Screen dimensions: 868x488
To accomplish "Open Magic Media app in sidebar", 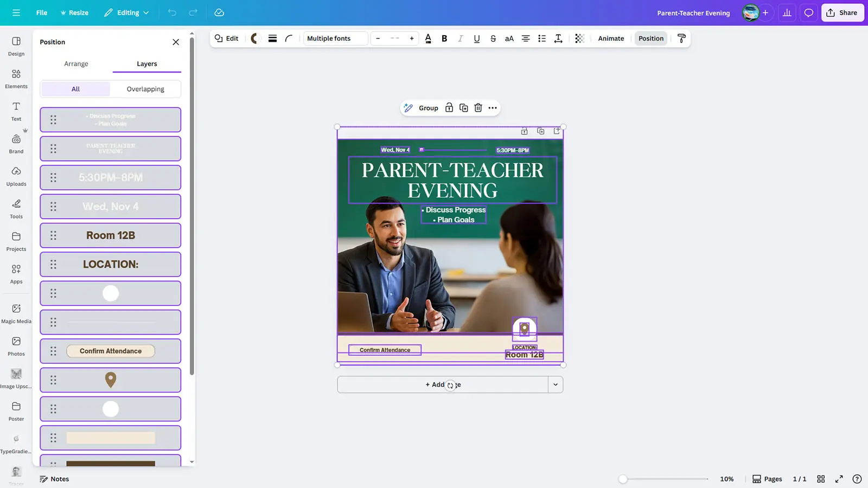I will point(16,313).
